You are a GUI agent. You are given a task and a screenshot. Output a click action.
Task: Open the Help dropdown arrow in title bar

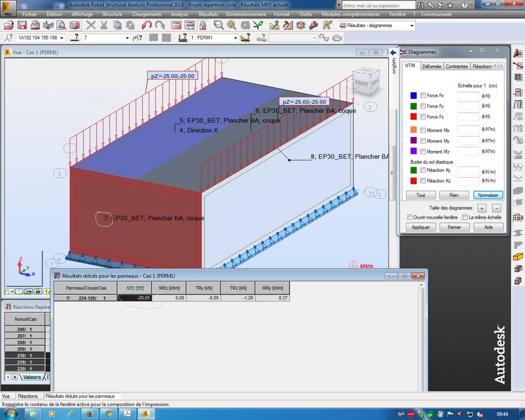coord(473,5)
